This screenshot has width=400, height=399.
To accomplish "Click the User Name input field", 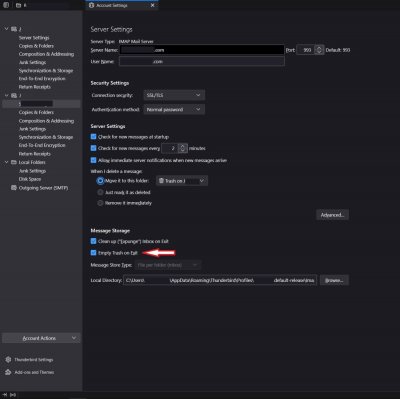I will [202, 62].
